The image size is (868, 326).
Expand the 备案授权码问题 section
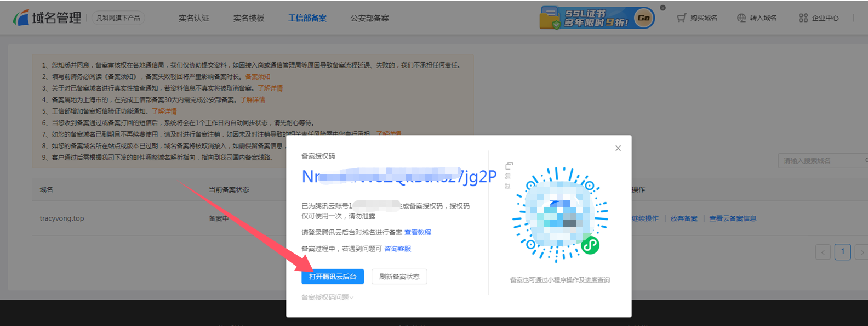pyautogui.click(x=327, y=297)
